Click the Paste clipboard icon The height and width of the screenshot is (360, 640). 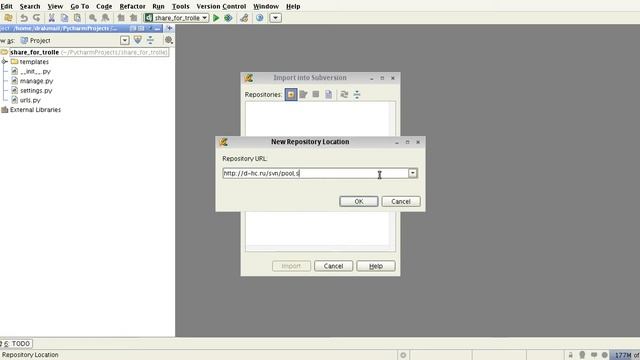(x=77, y=18)
